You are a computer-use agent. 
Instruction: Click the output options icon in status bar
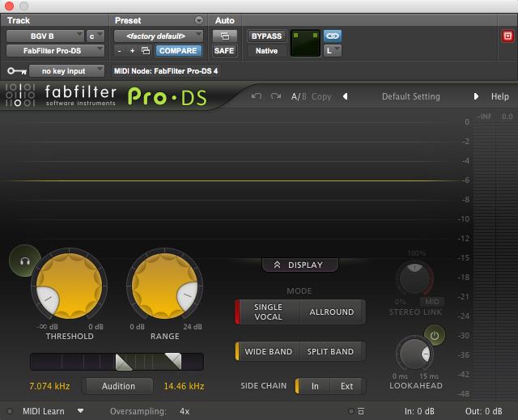[361, 411]
